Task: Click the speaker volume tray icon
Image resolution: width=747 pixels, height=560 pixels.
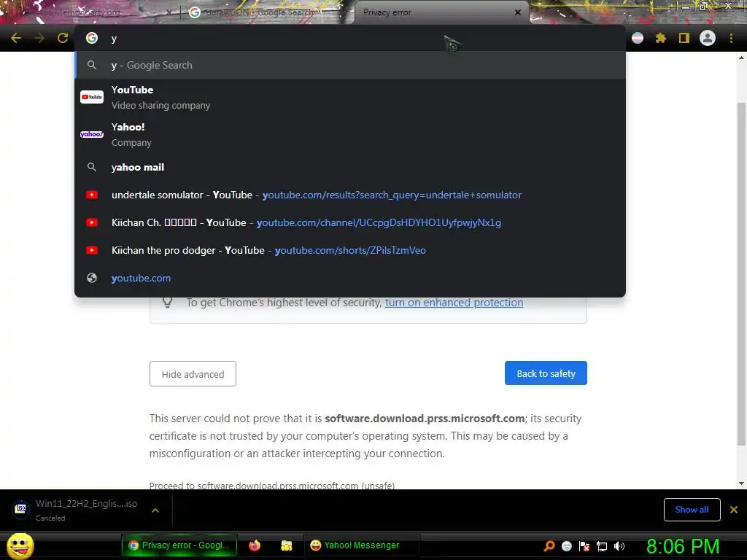Action: pos(619,545)
